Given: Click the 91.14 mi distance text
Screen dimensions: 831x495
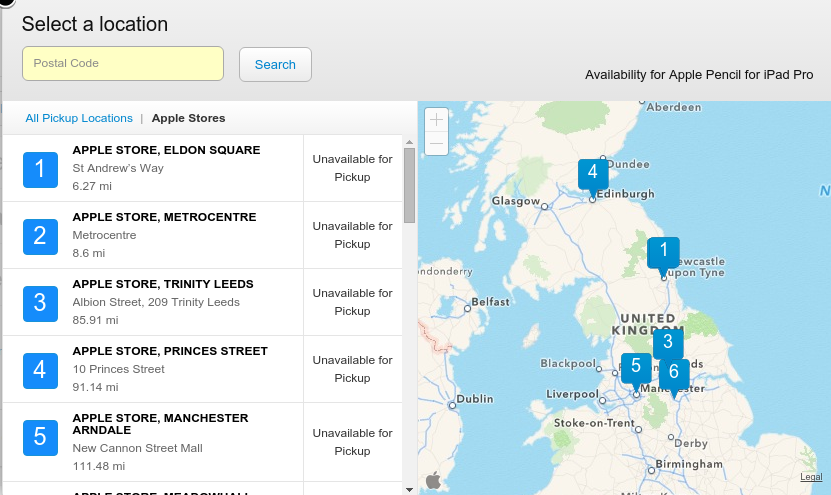Looking at the screenshot, I should coord(95,387).
